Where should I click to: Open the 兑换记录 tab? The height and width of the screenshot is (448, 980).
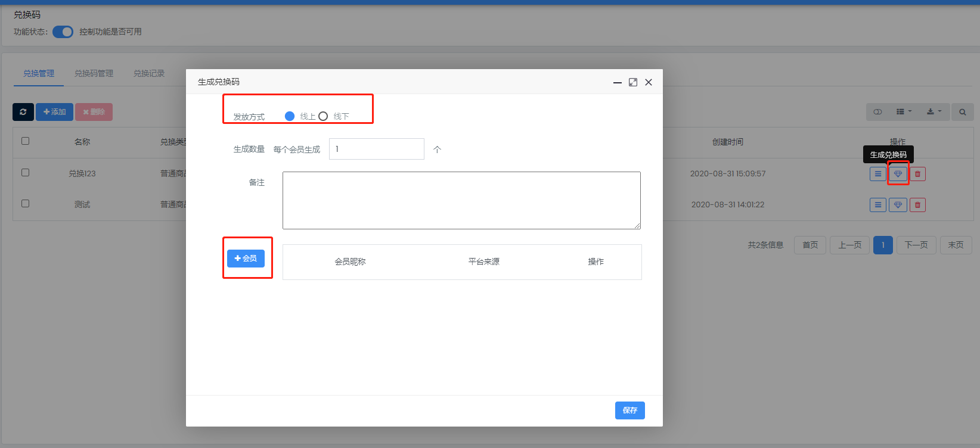[149, 73]
